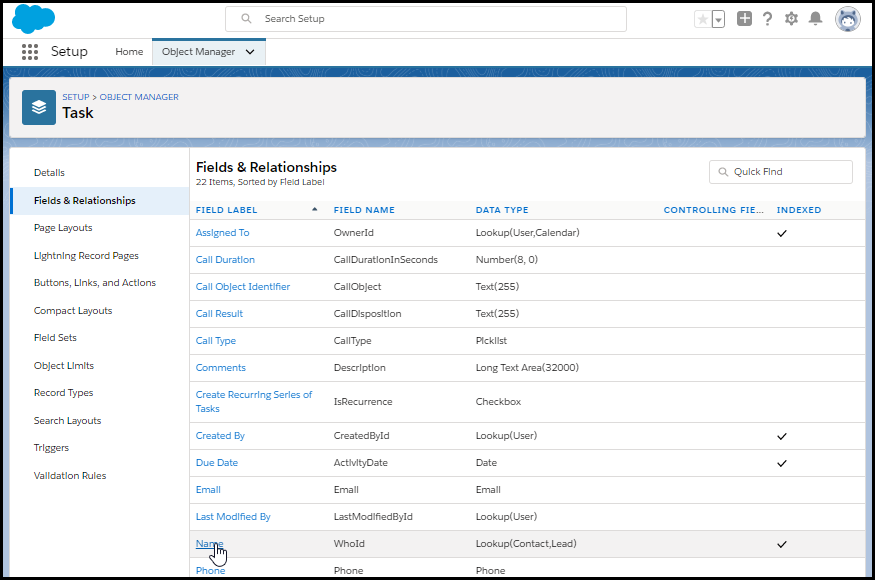
Task: Sort by FIELD LABEL column header
Action: coord(227,210)
